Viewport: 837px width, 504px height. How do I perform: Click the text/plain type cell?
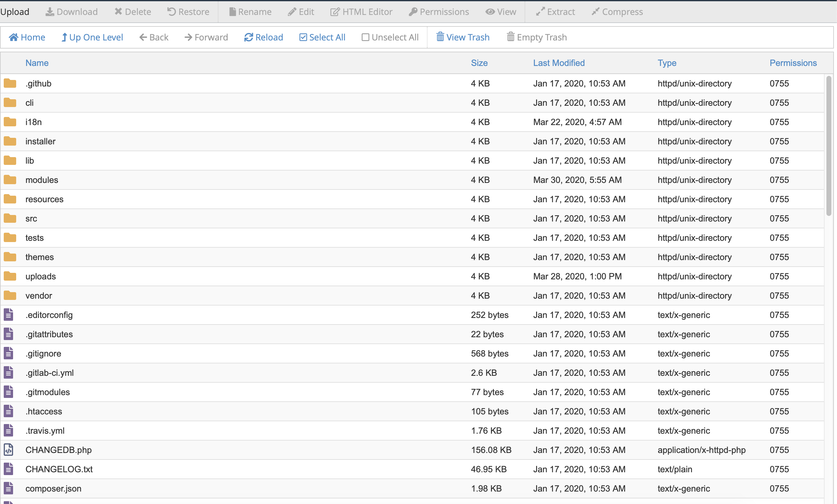tap(675, 469)
